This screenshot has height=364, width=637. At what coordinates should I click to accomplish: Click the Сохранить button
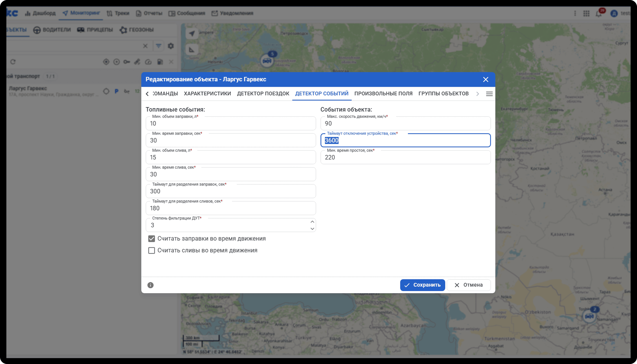click(422, 285)
